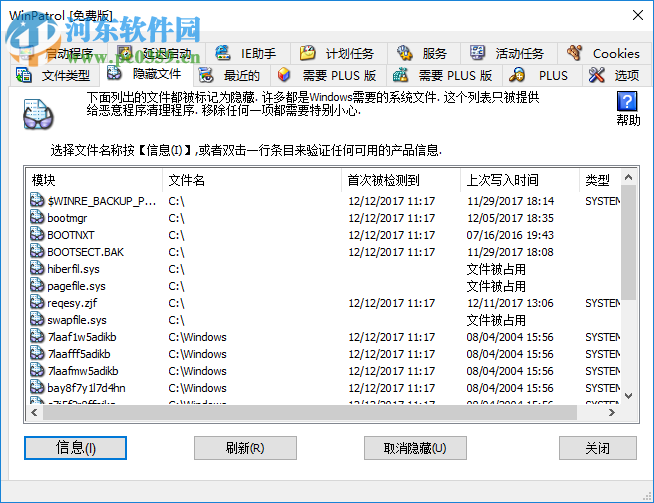Sort by 上次写入时间 column header
This screenshot has height=503, width=654.
pyautogui.click(x=520, y=180)
